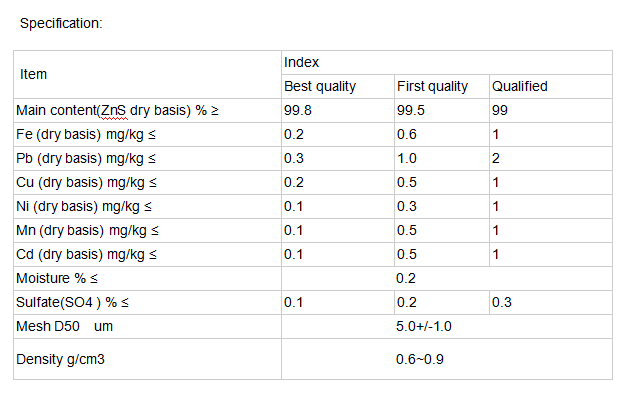The height and width of the screenshot is (396, 624).
Task: Click the Cd dry basis row label
Action: point(86,254)
